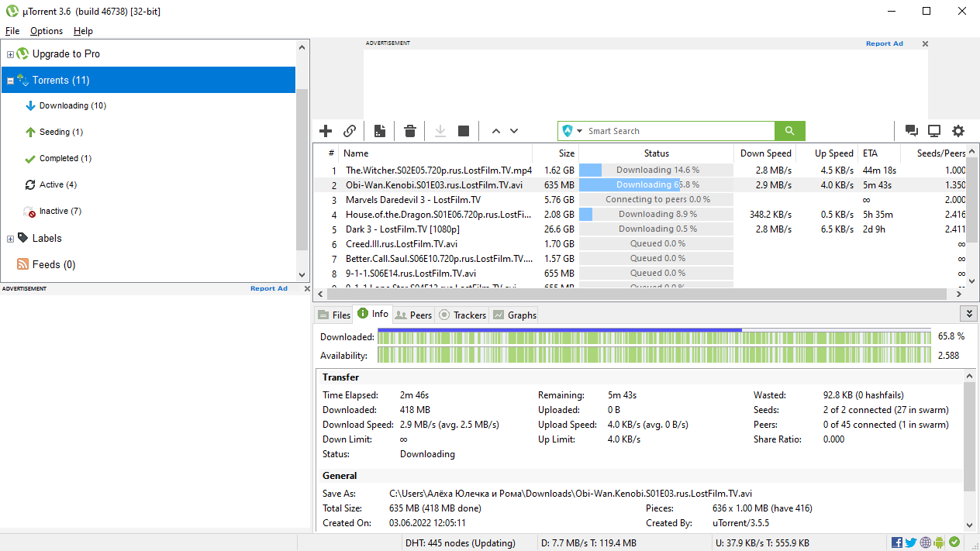Image resolution: width=980 pixels, height=551 pixels.
Task: Click the globe icon in status bar
Action: click(x=925, y=542)
